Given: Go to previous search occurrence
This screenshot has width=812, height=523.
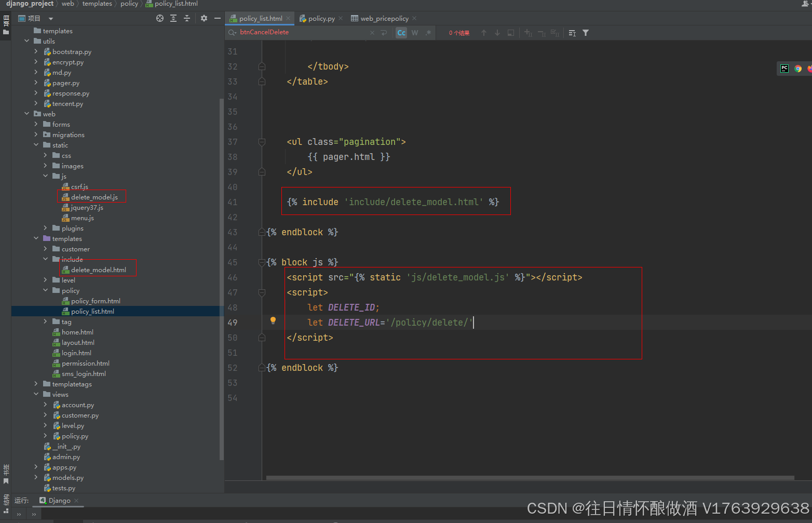Looking at the screenshot, I should tap(484, 33).
